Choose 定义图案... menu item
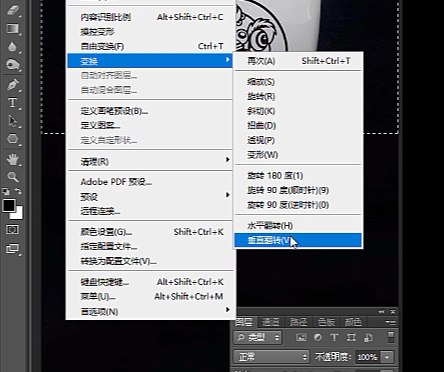The image size is (444, 372). [151, 125]
